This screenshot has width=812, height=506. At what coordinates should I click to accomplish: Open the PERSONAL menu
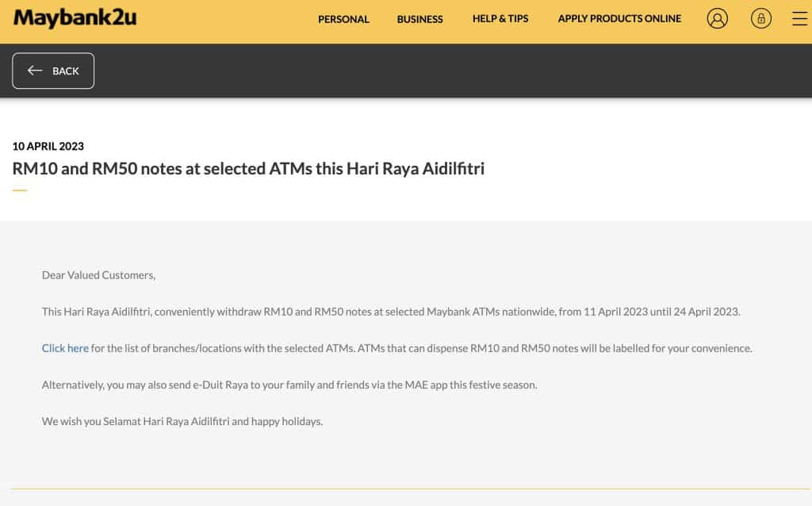click(343, 19)
